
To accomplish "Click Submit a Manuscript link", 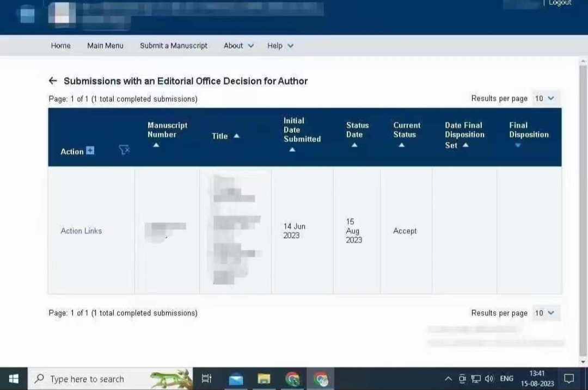I will [x=174, y=46].
